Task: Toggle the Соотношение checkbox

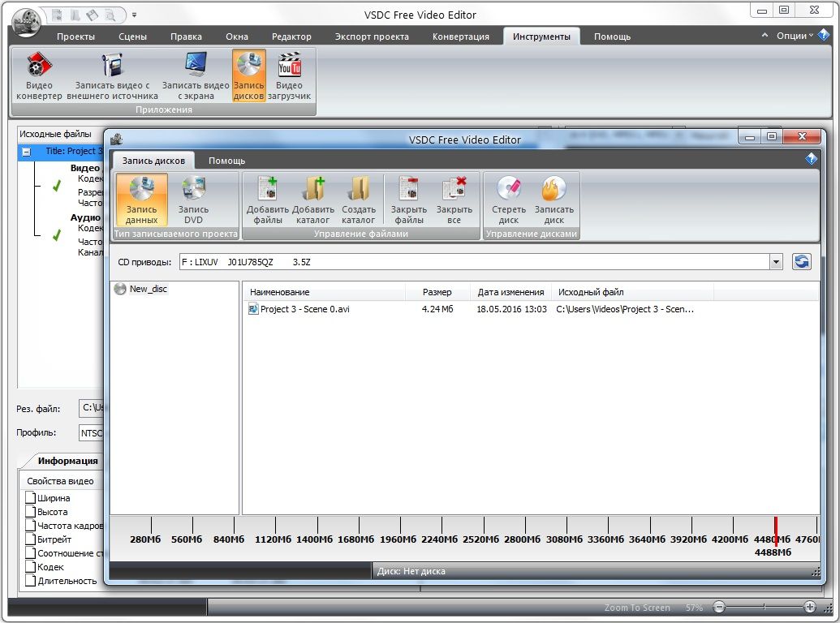Action: [x=31, y=553]
